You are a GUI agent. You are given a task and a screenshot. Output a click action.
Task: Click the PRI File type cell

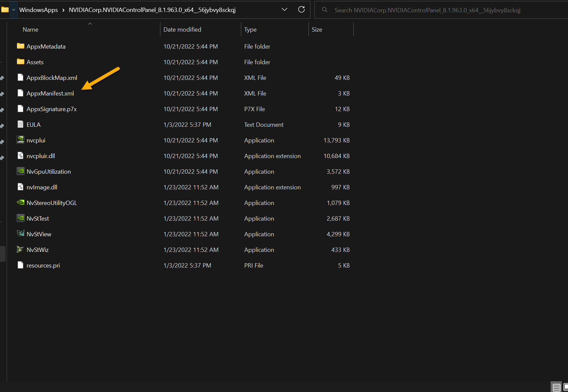pyautogui.click(x=254, y=266)
